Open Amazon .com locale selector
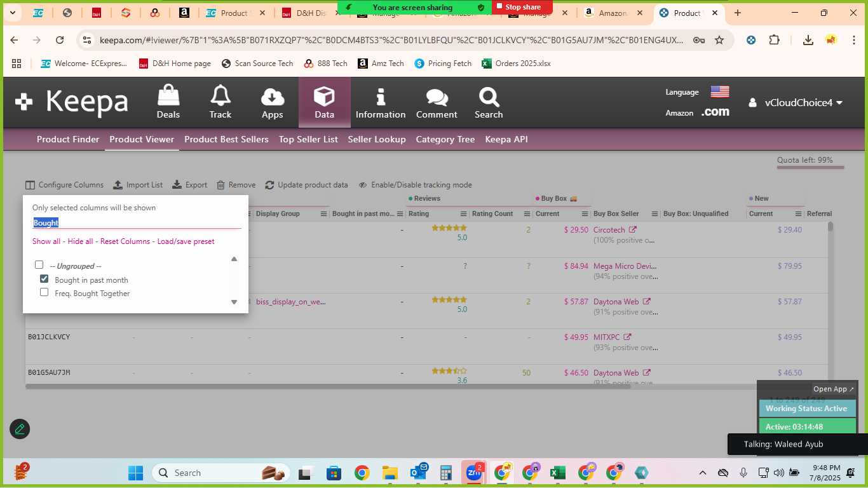868x488 pixels. tap(715, 112)
